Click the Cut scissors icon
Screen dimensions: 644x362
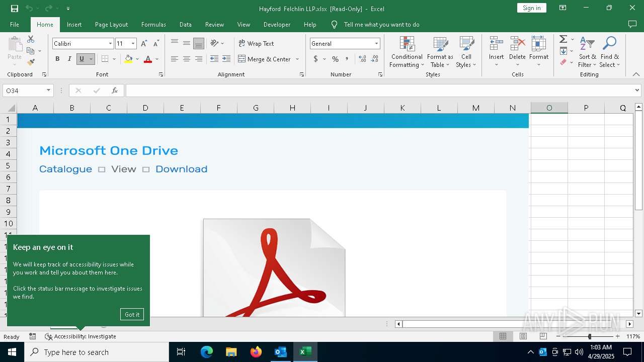(31, 39)
